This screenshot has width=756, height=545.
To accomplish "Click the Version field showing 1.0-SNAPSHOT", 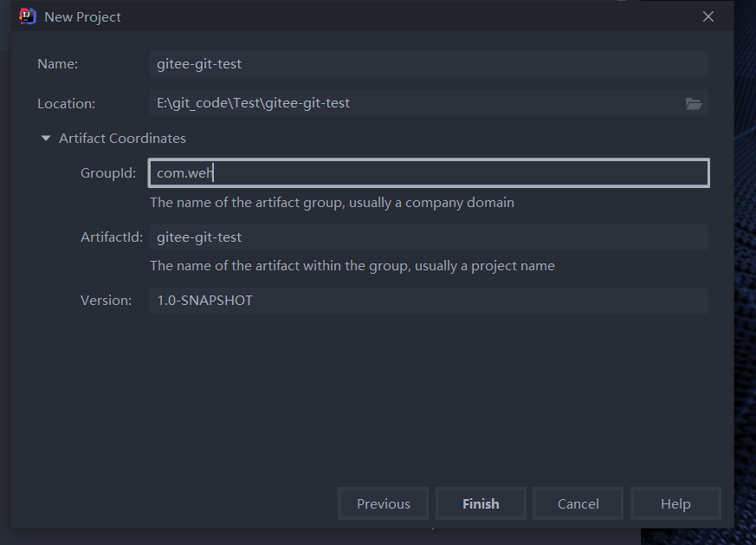I will 429,301.
